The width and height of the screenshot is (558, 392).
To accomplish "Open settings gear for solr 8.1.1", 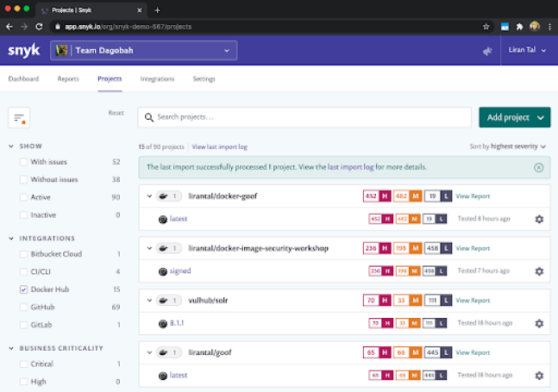I will (539, 323).
